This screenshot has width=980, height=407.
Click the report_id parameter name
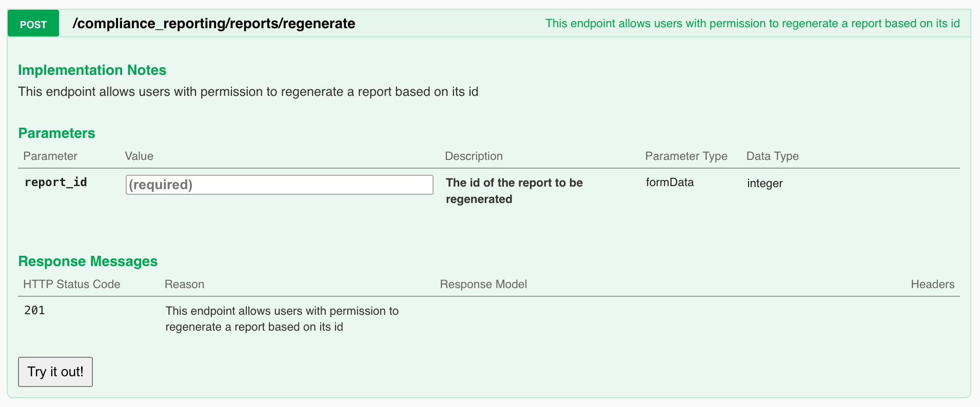pos(55,182)
